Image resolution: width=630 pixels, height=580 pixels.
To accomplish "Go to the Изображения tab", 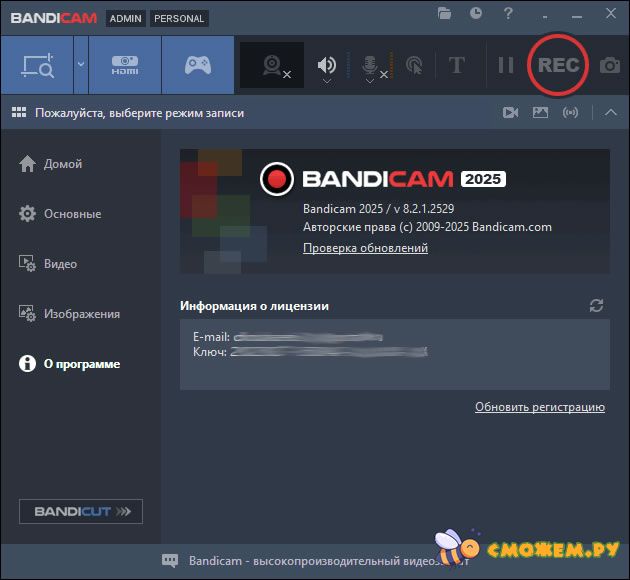I will (81, 314).
